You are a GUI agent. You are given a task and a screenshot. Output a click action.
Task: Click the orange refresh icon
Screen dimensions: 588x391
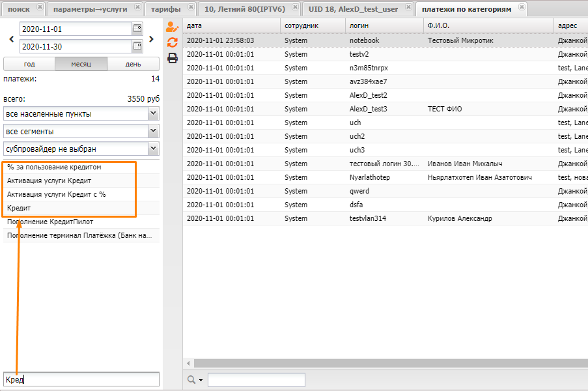click(x=173, y=42)
